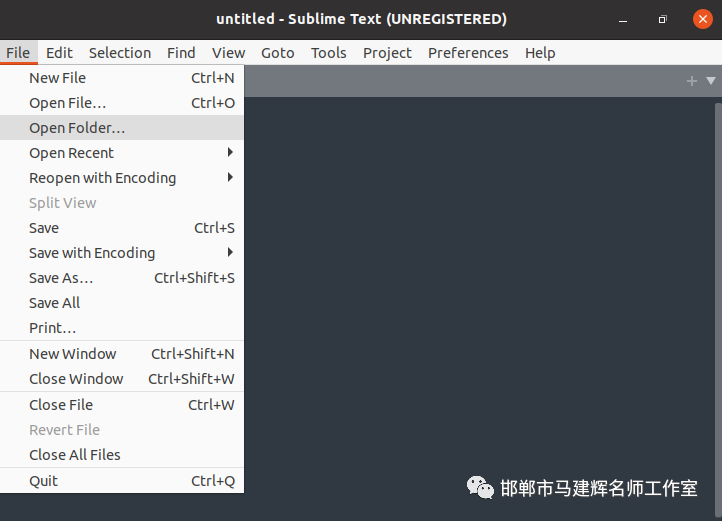Select Open File… menu entry
The height and width of the screenshot is (521, 722).
(x=122, y=103)
